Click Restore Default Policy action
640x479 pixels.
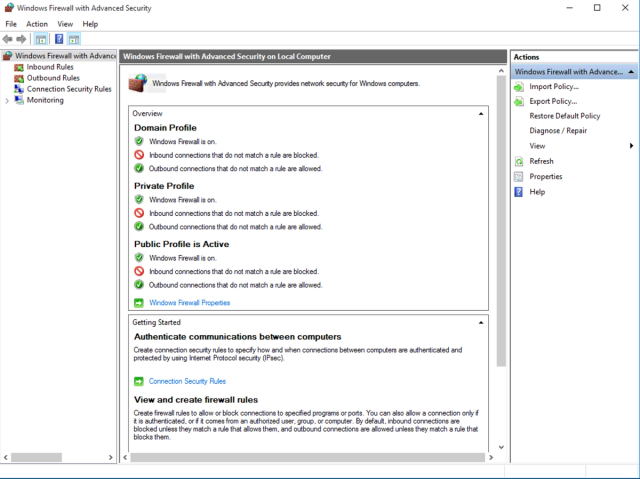[565, 116]
